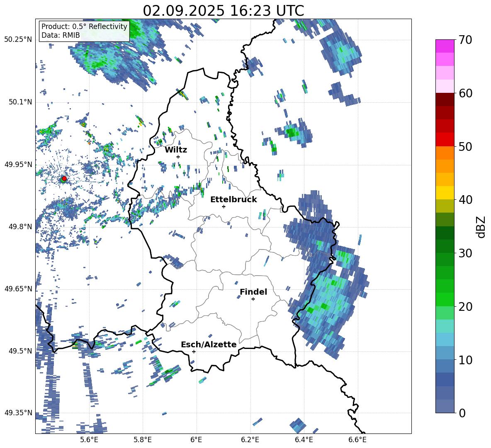Click the Findel station cross marker

pos(253,299)
